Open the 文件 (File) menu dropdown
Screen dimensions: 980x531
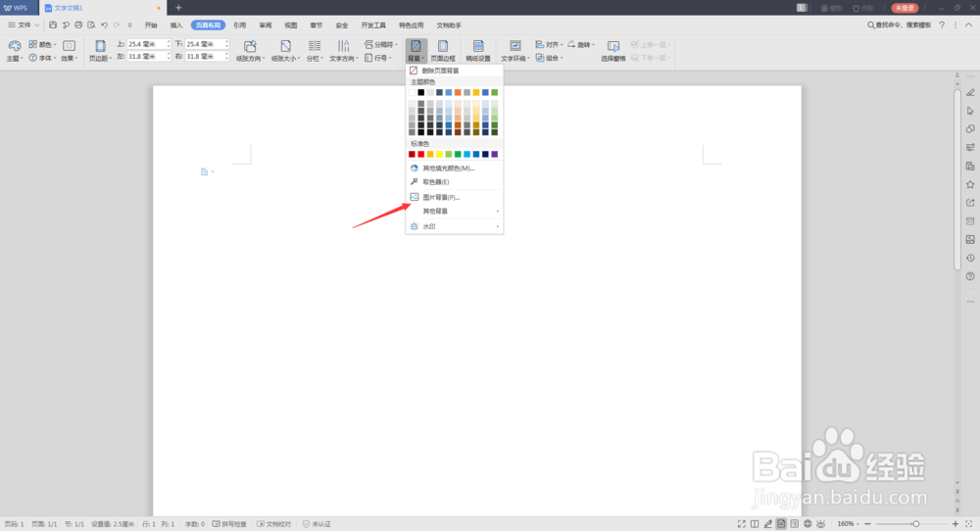[x=24, y=25]
